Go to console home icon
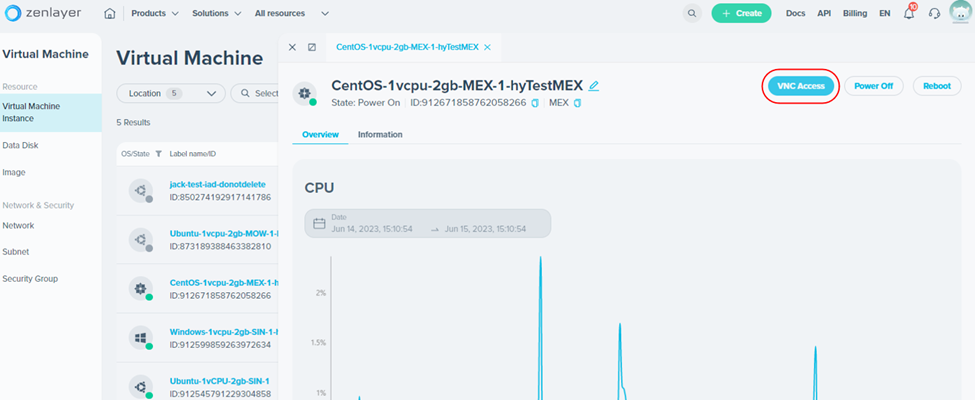The height and width of the screenshot is (400, 975). (x=110, y=13)
